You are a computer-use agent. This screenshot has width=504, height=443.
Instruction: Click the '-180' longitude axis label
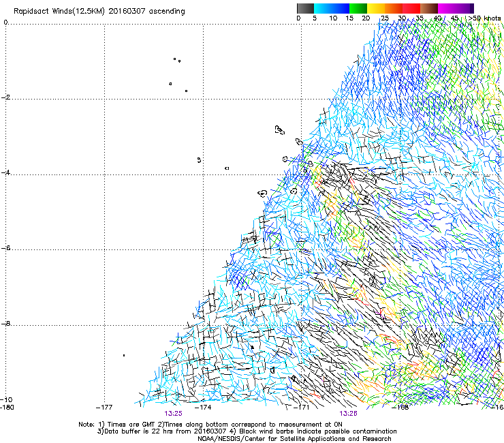click(7, 408)
